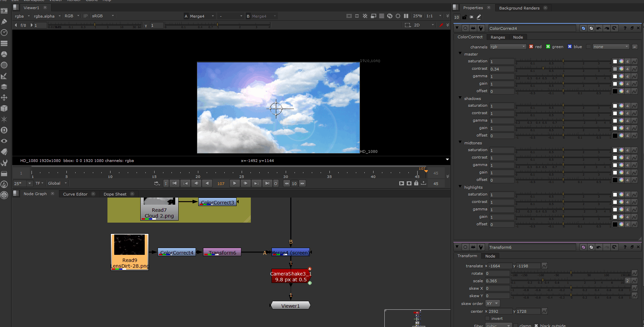Toggle the red channel checkbox
Screen dimensions: 644x327
click(531, 47)
